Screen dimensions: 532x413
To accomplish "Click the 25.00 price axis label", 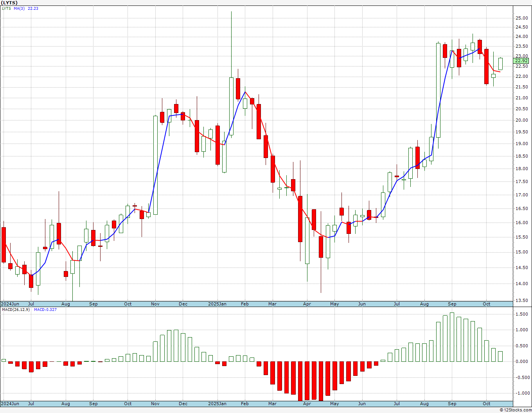I will pyautogui.click(x=521, y=18).
